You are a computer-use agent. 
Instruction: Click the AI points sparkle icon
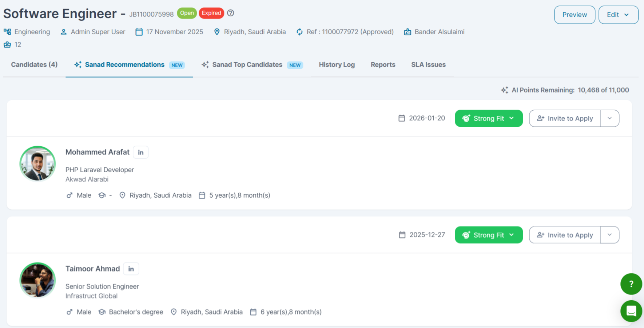504,90
